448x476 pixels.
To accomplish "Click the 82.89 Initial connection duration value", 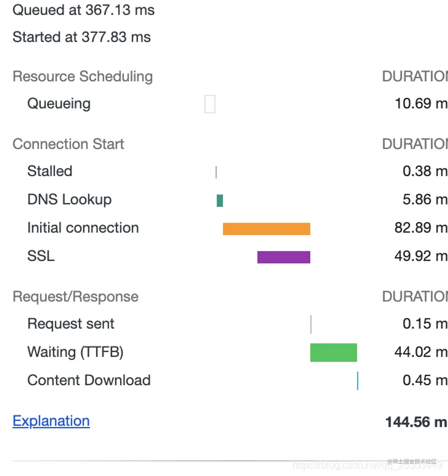I will coord(421,228).
